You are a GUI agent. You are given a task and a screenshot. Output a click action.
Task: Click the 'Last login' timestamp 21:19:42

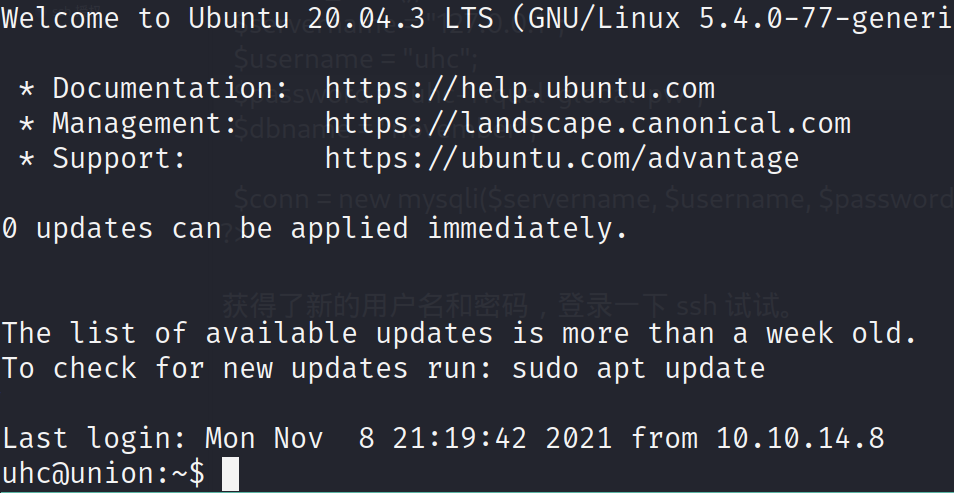tap(459, 438)
